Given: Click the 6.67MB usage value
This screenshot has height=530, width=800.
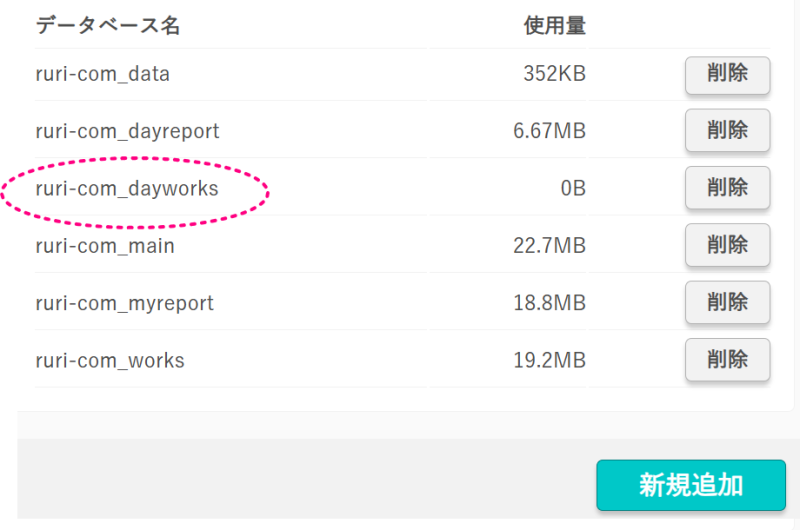Looking at the screenshot, I should click(x=549, y=131).
